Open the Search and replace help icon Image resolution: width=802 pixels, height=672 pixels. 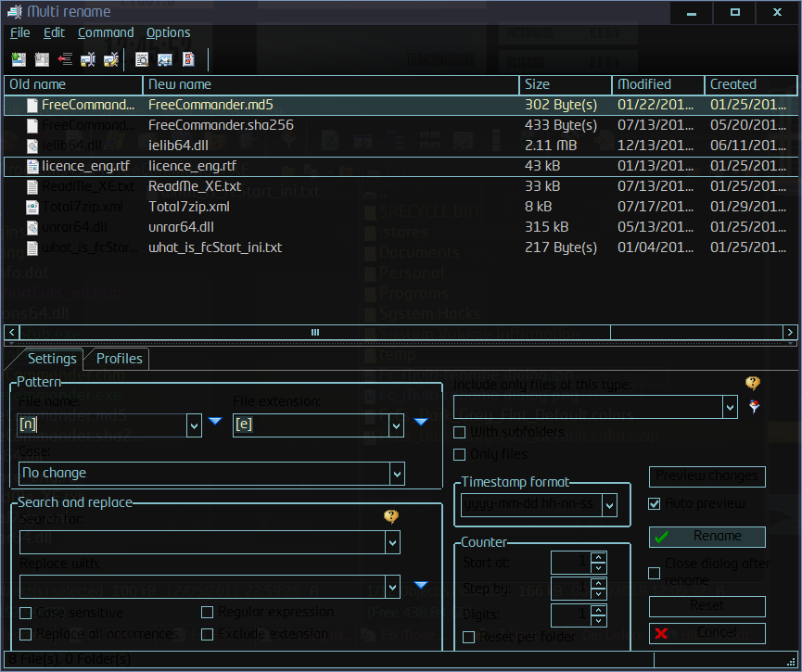pos(390,517)
